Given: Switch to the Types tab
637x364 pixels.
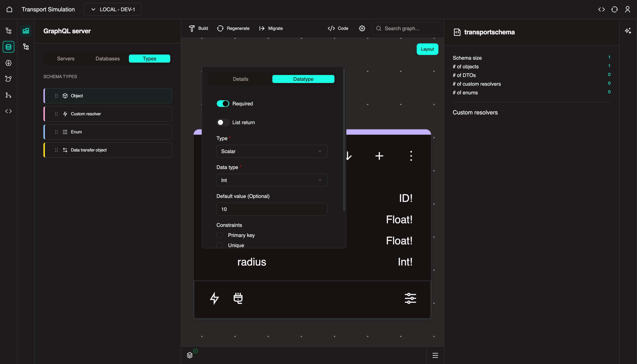Looking at the screenshot, I should [x=150, y=59].
